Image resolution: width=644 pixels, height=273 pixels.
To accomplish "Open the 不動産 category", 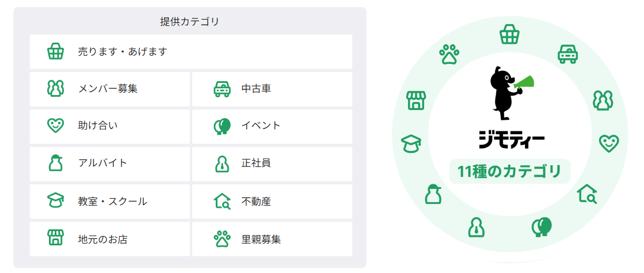I will click(x=272, y=201).
